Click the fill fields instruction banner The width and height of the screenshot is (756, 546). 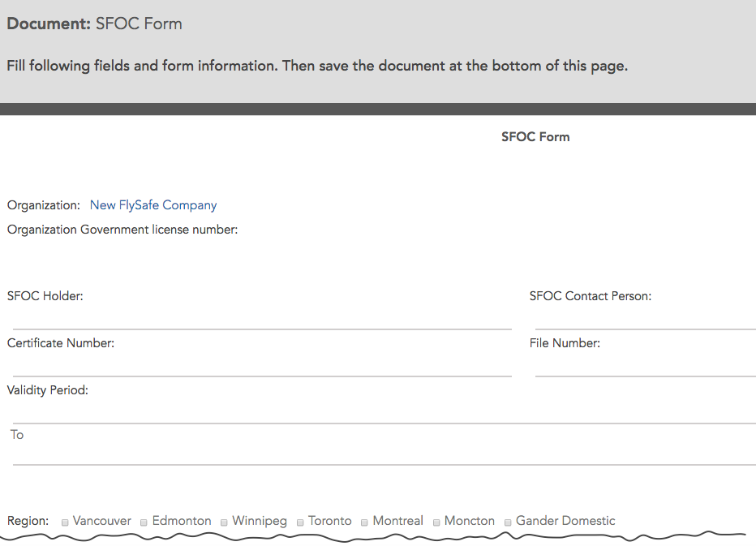coord(316,66)
